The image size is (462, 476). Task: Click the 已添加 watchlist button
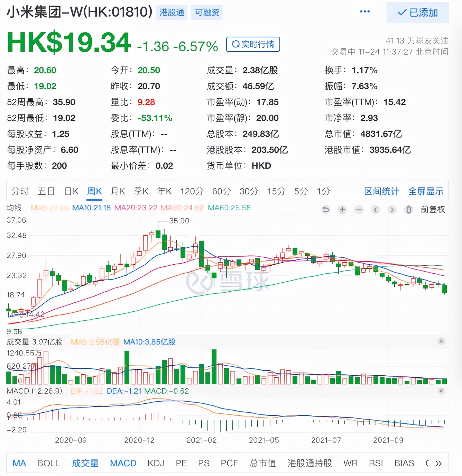(x=418, y=12)
